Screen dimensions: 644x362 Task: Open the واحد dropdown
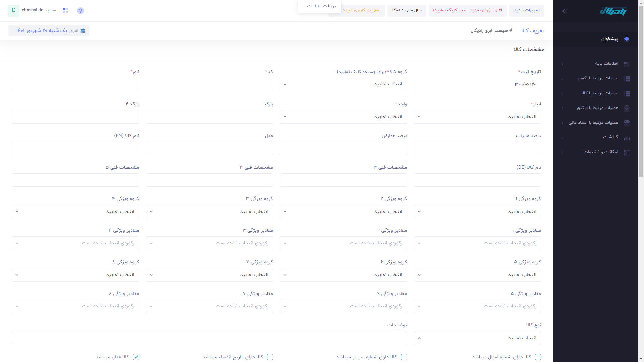[343, 117]
